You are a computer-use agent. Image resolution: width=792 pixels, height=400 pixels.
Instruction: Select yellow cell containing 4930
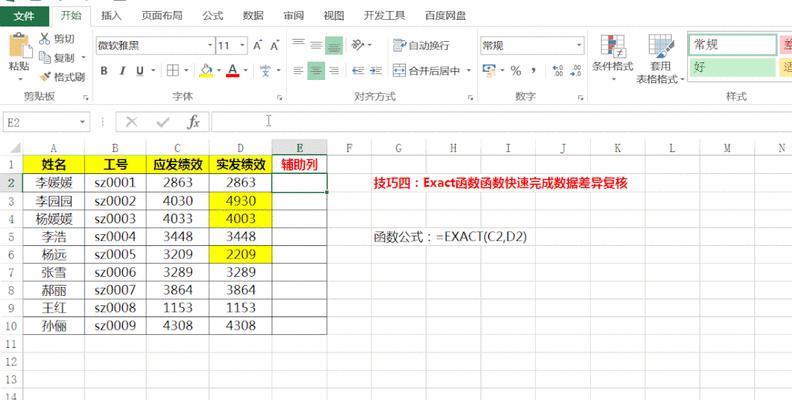pyautogui.click(x=240, y=201)
